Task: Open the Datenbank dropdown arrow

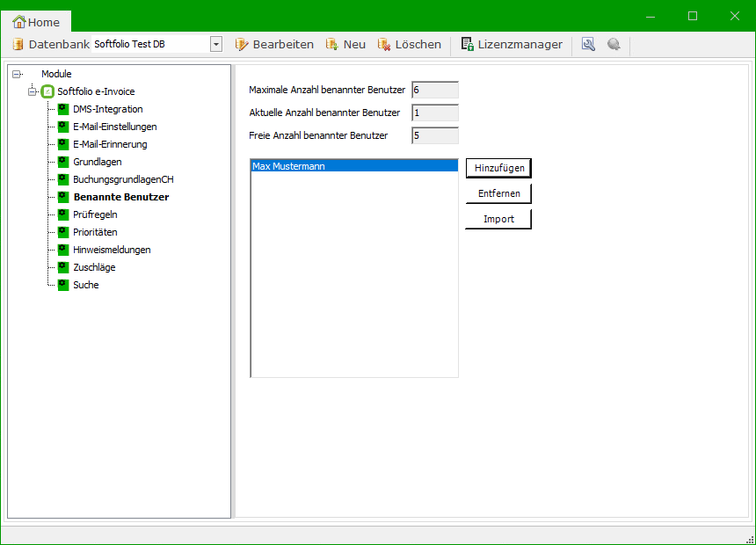Action: (216, 44)
